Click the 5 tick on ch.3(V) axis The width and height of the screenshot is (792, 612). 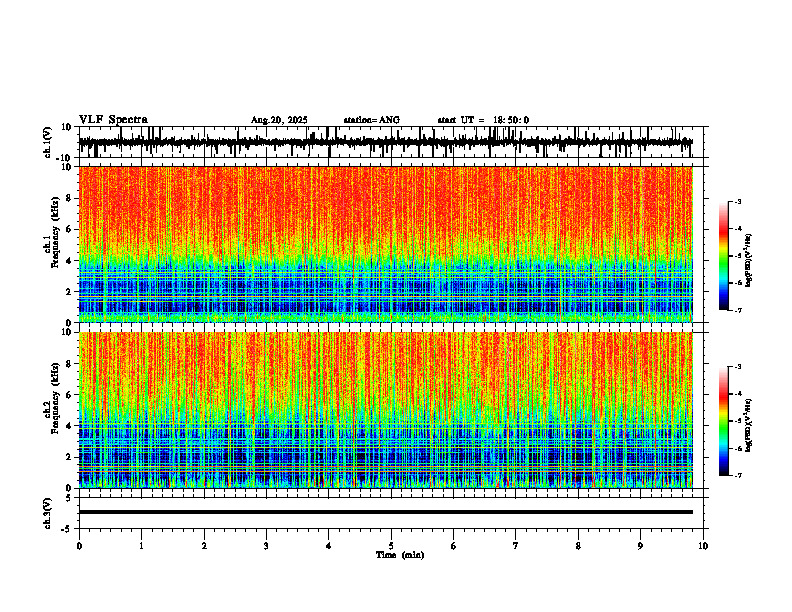69,498
